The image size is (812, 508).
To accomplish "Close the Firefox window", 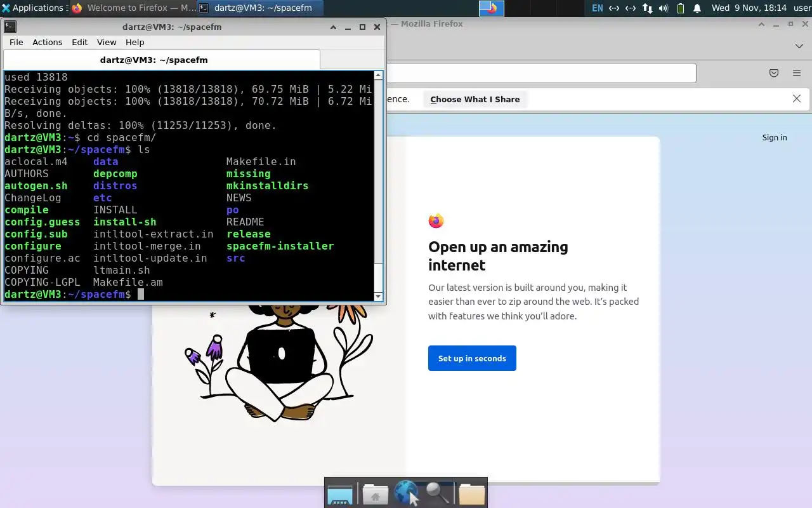I will [x=805, y=24].
